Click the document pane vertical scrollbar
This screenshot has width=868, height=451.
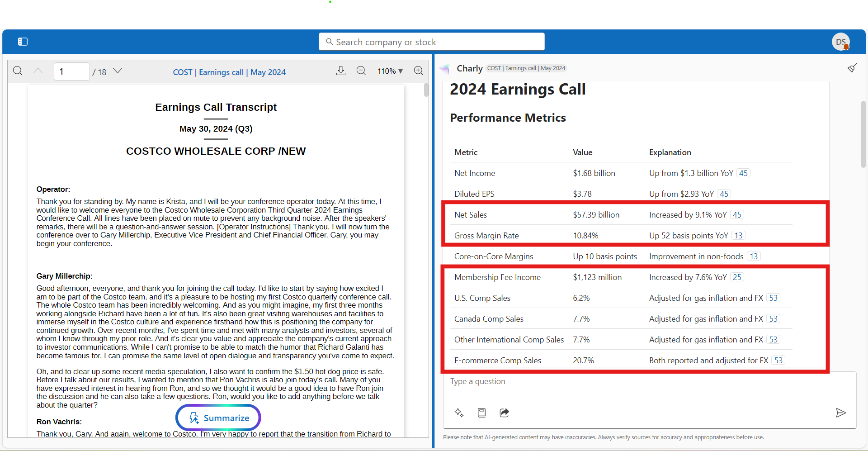pos(426,90)
